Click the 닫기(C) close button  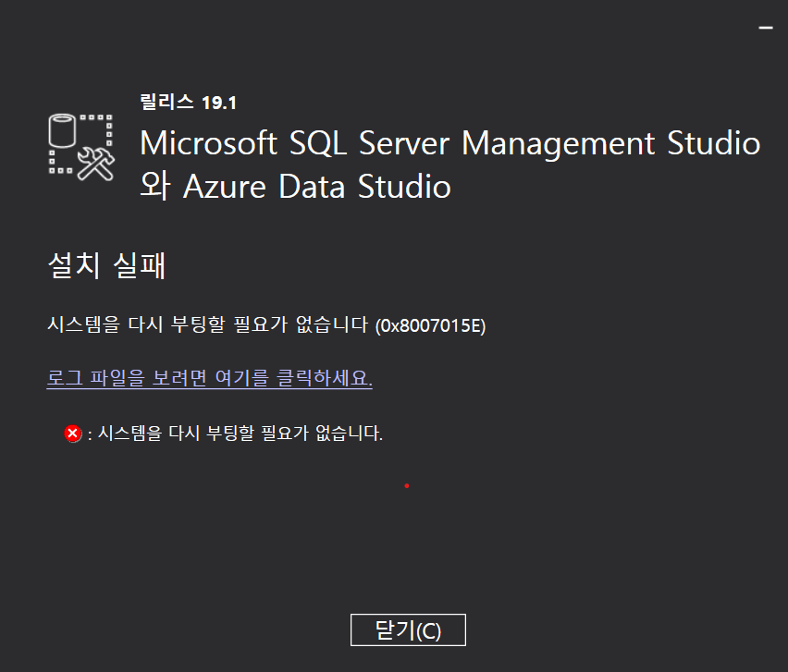(x=408, y=629)
